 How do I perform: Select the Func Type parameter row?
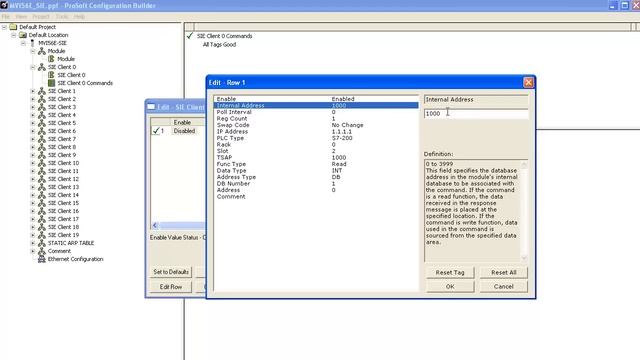point(316,164)
